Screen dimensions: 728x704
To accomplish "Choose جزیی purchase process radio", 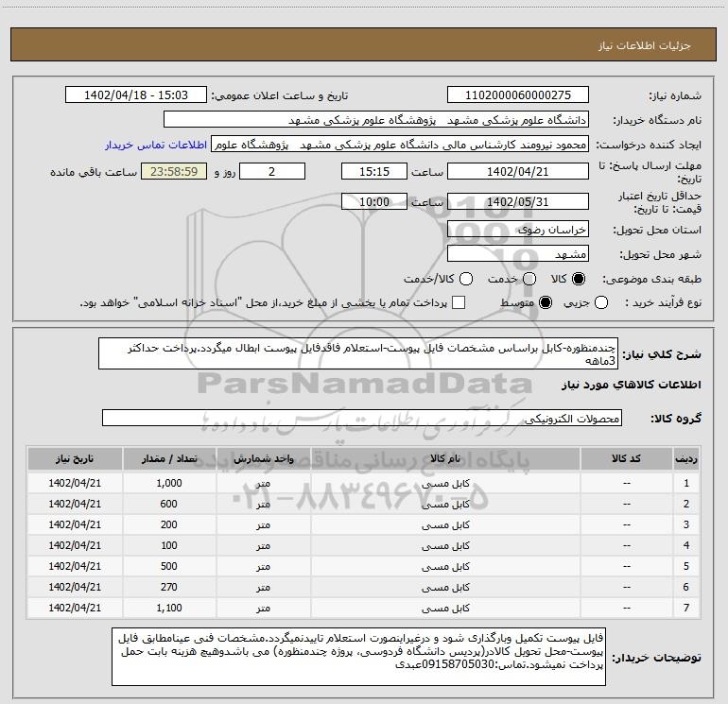I will pos(600,302).
